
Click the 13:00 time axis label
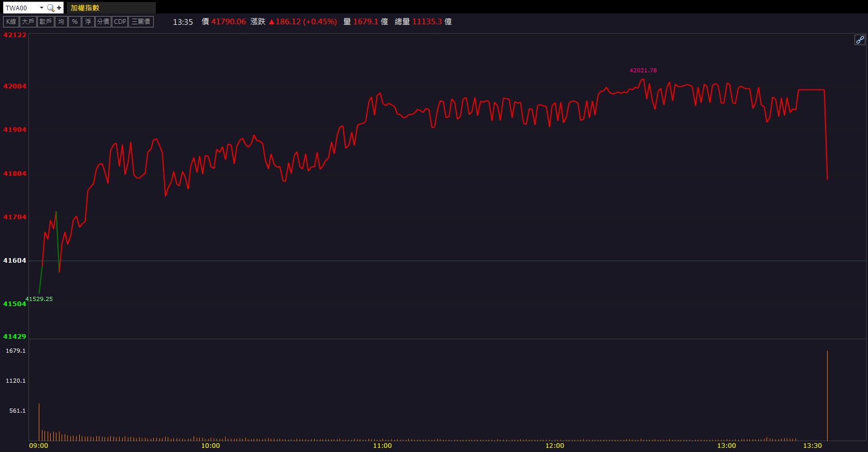click(726, 446)
